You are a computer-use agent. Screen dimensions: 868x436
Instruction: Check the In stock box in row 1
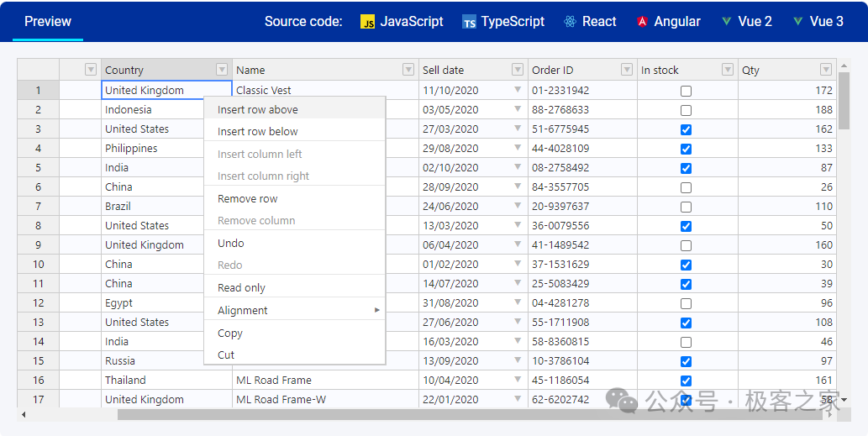click(x=686, y=91)
